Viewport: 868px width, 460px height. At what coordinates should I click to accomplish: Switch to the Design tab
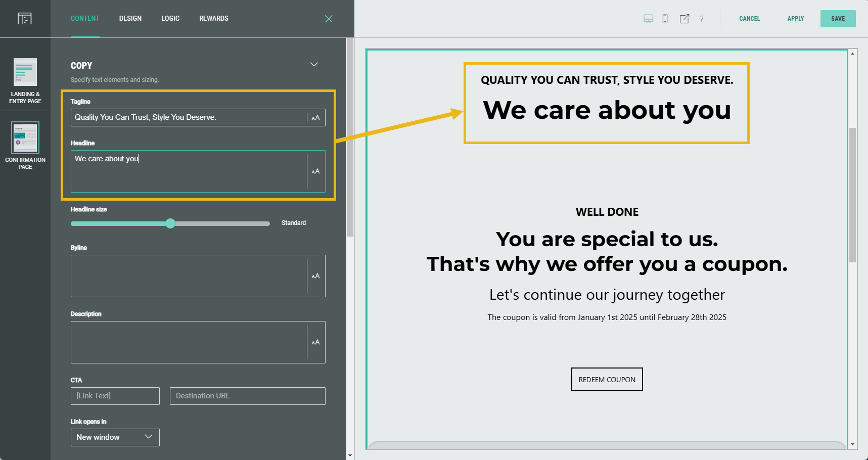click(x=130, y=19)
